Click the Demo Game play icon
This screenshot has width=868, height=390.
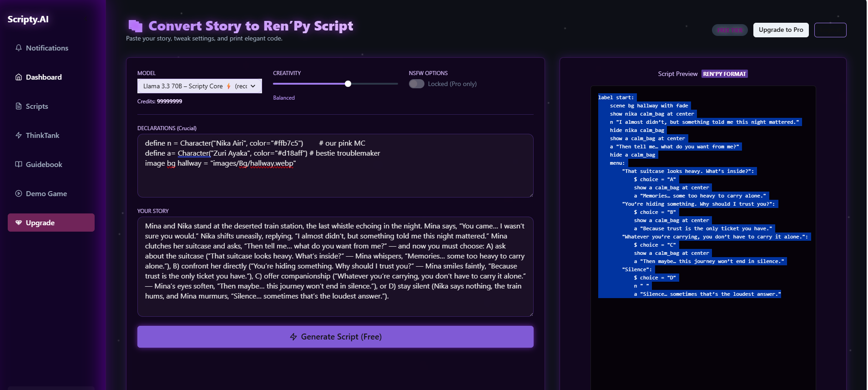point(19,193)
